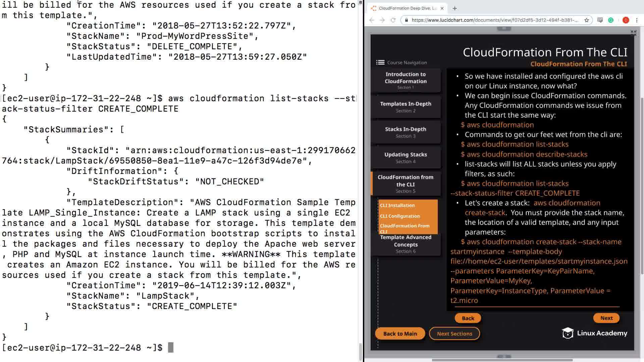Open the red Chrome profile avatar
This screenshot has height=362, width=644.
[x=626, y=20]
